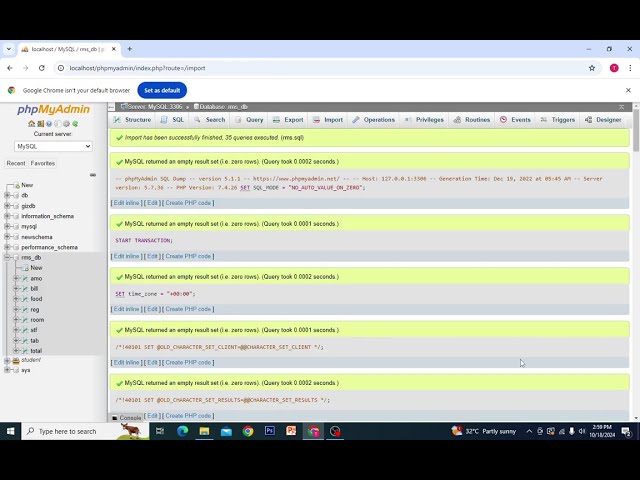Expand the newschema database node
This screenshot has height=480, width=640.
tap(7, 237)
